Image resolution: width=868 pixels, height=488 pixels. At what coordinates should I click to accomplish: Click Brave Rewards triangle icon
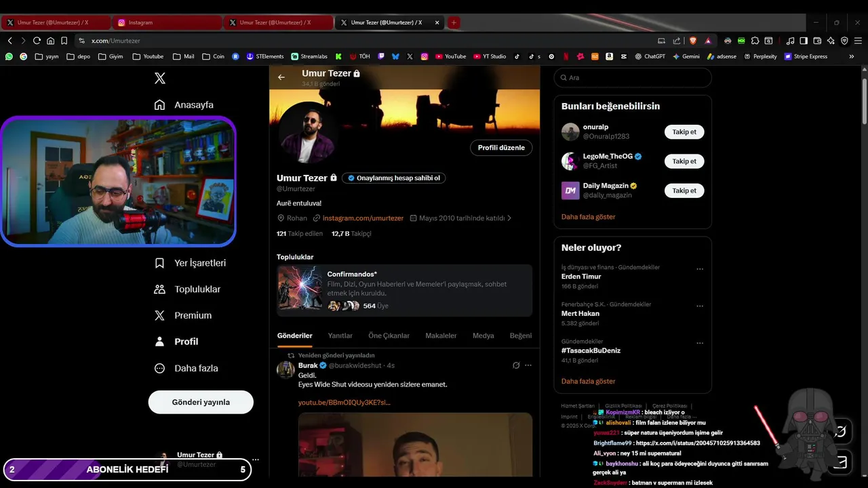click(708, 41)
